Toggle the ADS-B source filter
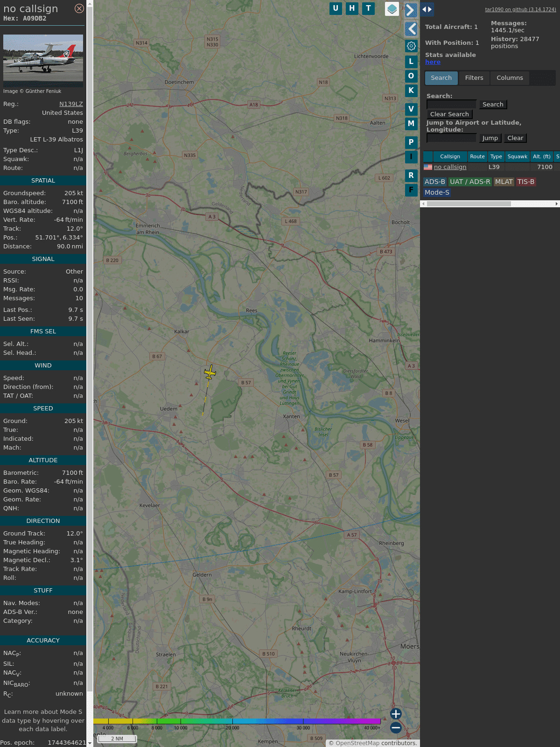The image size is (560, 747). point(435,182)
